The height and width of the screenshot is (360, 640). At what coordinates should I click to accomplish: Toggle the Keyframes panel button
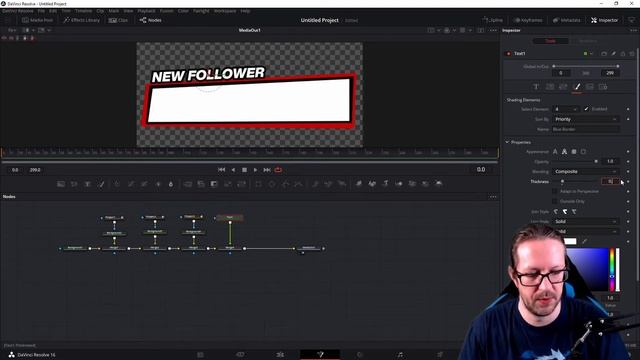point(528,20)
